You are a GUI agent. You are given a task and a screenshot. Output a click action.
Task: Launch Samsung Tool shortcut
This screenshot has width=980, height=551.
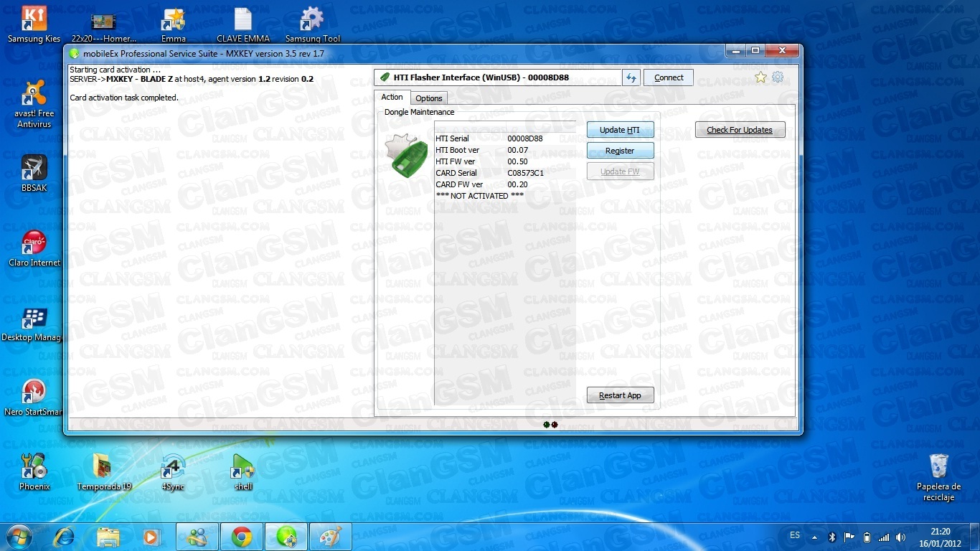click(x=313, y=24)
